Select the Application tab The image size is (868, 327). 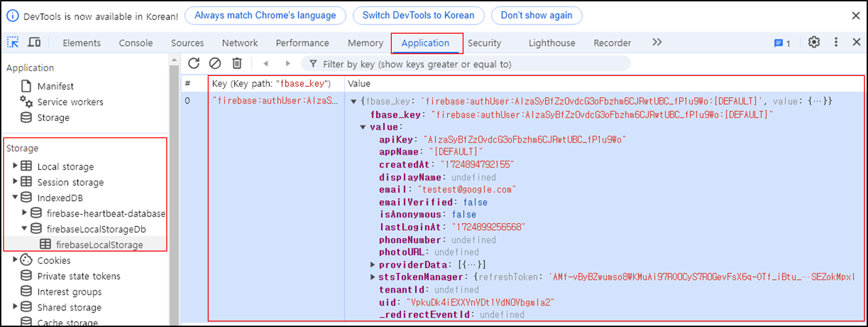pyautogui.click(x=425, y=43)
